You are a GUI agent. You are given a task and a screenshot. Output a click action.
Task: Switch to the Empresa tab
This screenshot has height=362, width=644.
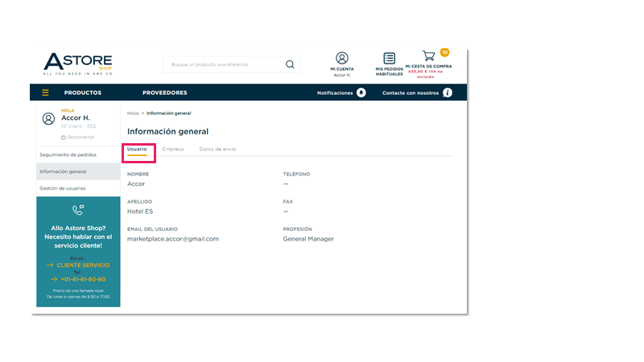tap(173, 149)
